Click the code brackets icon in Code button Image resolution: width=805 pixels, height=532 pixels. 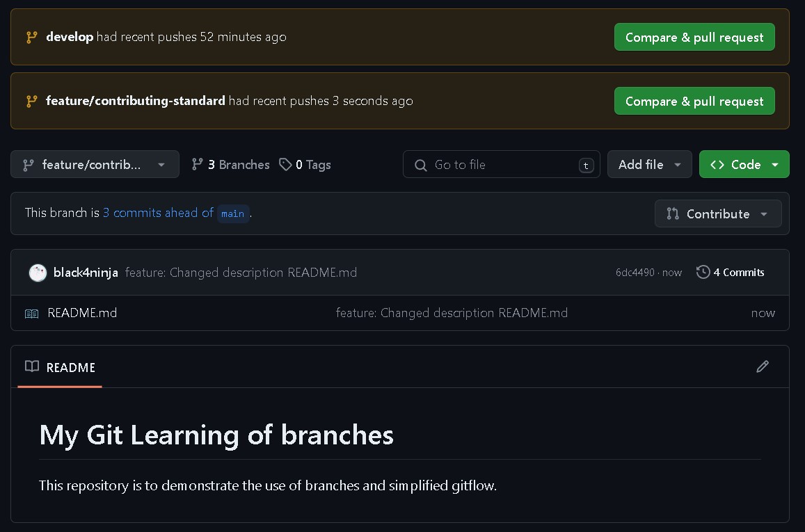(717, 165)
